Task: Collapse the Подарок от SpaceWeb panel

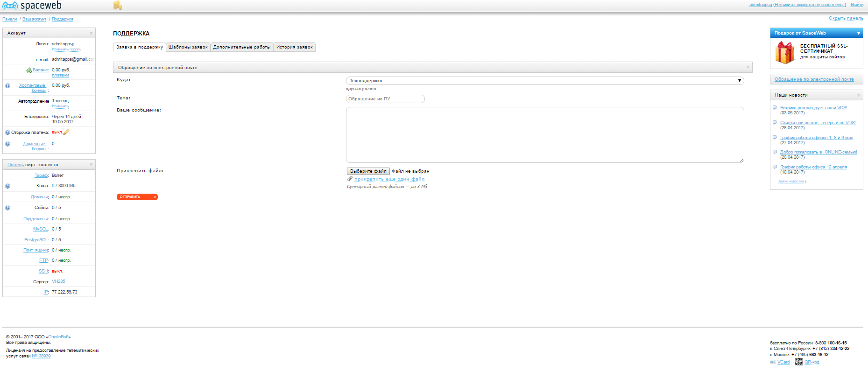Action: click(859, 33)
